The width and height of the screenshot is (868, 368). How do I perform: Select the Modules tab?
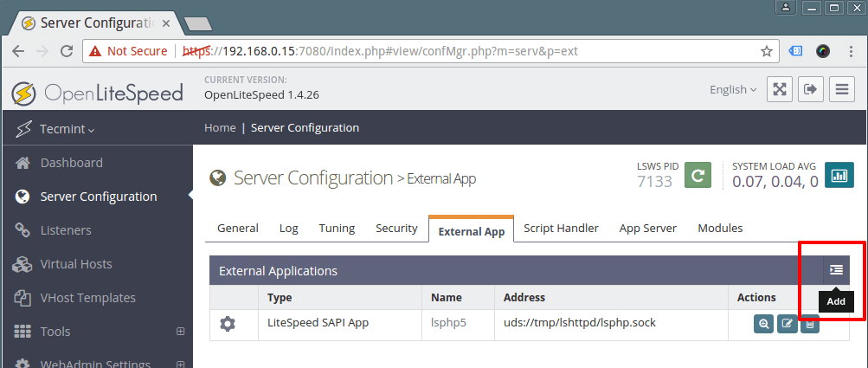tap(720, 229)
